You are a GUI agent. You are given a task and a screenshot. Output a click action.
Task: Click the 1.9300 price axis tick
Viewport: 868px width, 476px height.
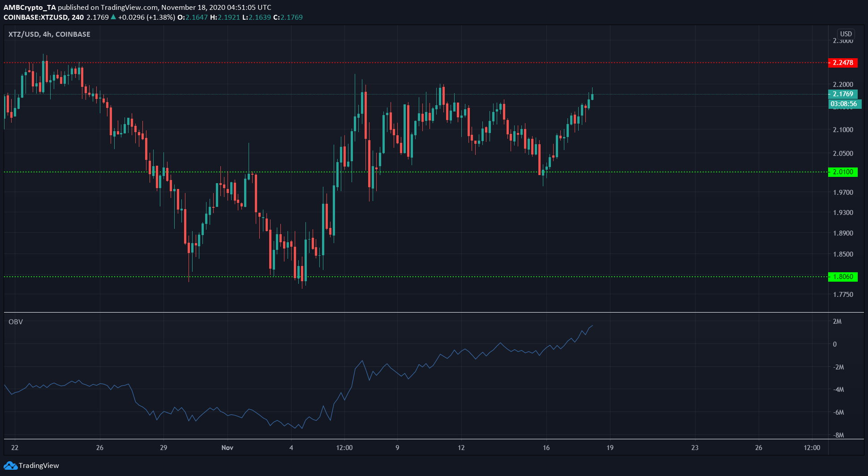843,213
